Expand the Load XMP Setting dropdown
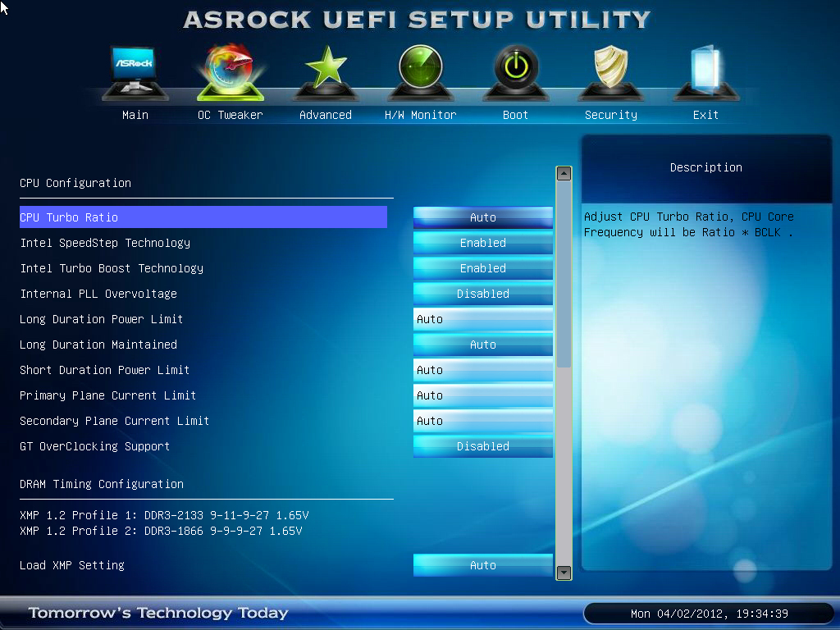 (x=482, y=565)
